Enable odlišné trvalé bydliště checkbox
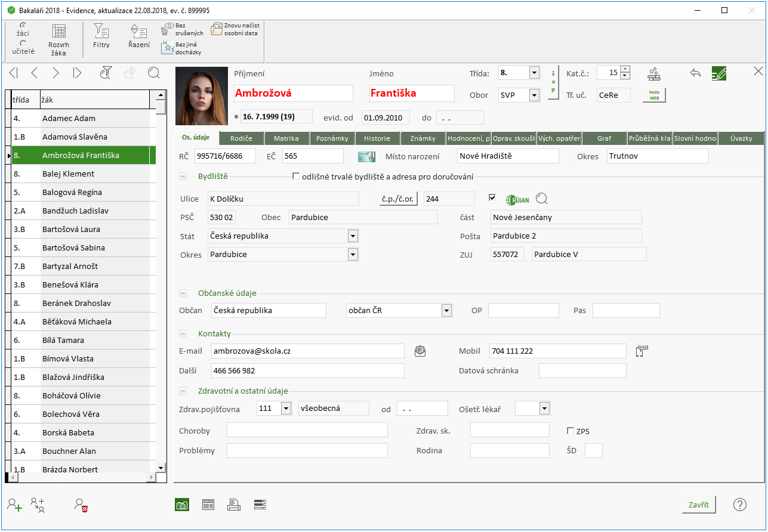 tap(295, 177)
